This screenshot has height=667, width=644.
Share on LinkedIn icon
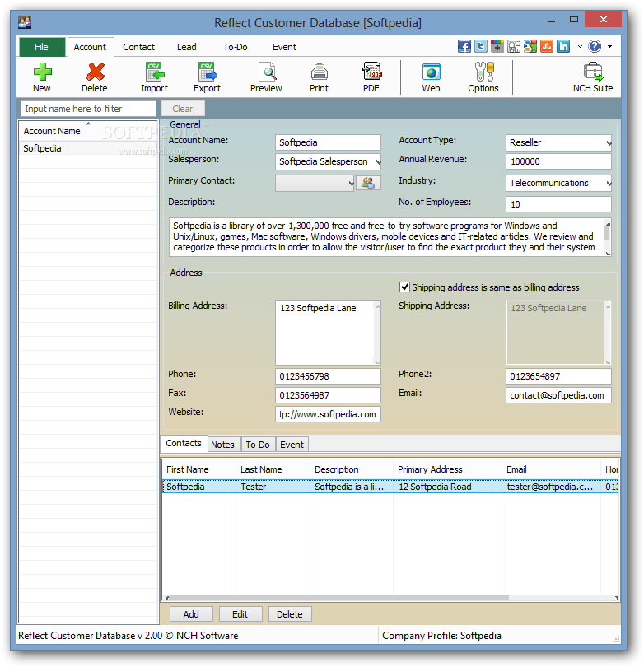pyautogui.click(x=563, y=46)
